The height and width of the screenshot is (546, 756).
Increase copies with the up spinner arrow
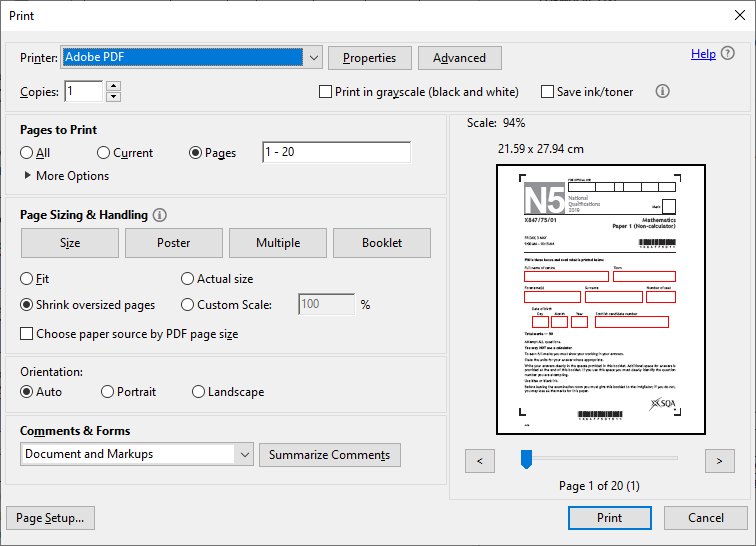(113, 86)
